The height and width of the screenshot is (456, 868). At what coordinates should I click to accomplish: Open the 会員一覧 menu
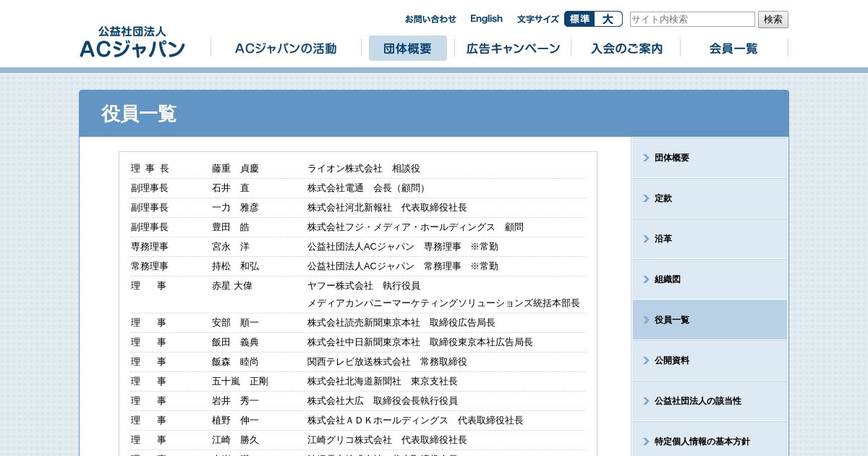(733, 48)
